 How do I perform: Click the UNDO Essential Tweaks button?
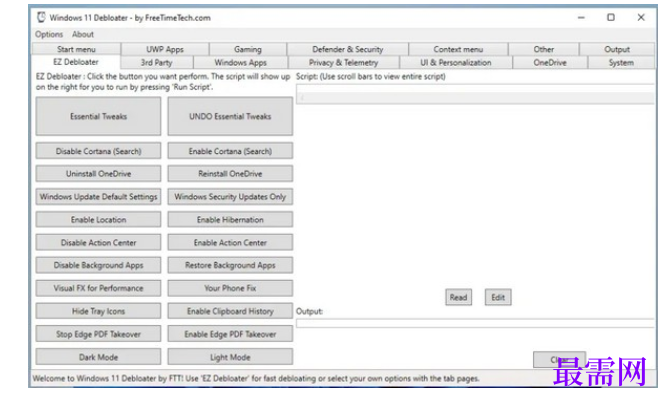pyautogui.click(x=230, y=116)
